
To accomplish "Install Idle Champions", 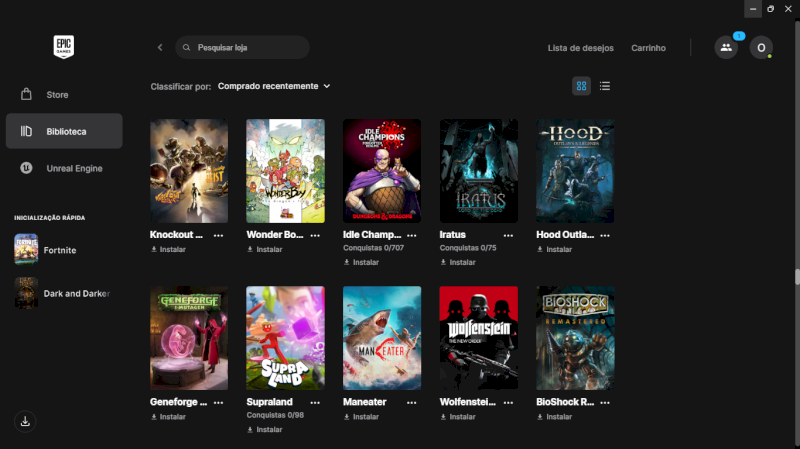I will pos(361,262).
